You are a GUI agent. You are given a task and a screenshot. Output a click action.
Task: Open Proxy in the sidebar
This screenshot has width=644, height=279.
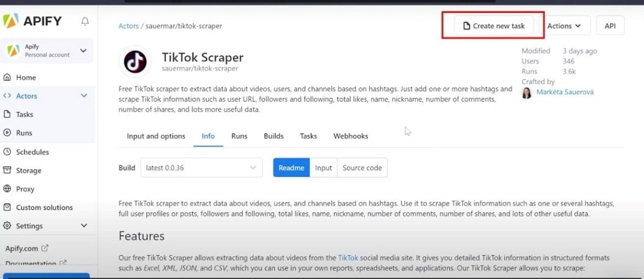(x=25, y=189)
